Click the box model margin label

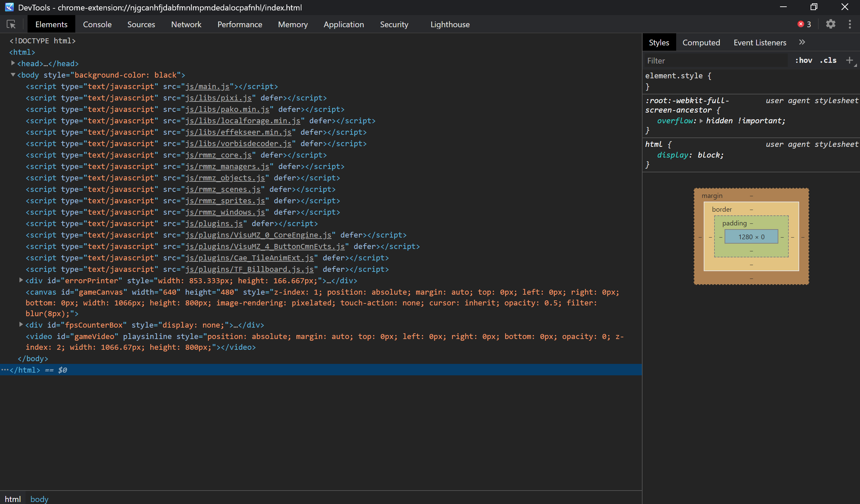712,196
